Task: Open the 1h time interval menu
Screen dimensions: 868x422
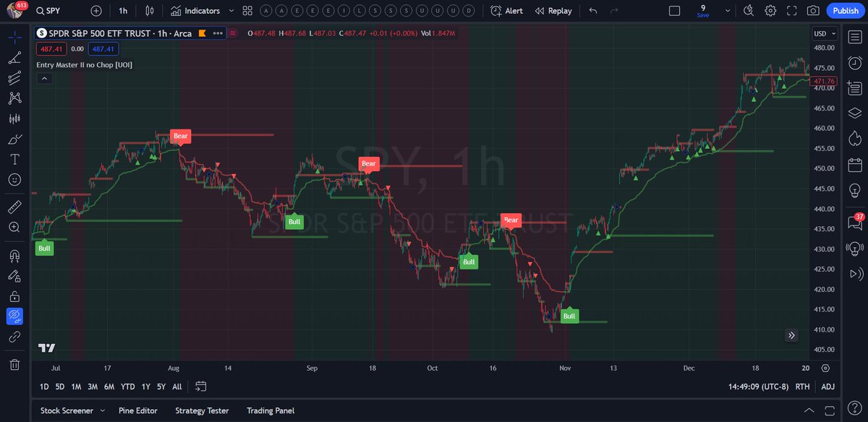Action: [123, 11]
